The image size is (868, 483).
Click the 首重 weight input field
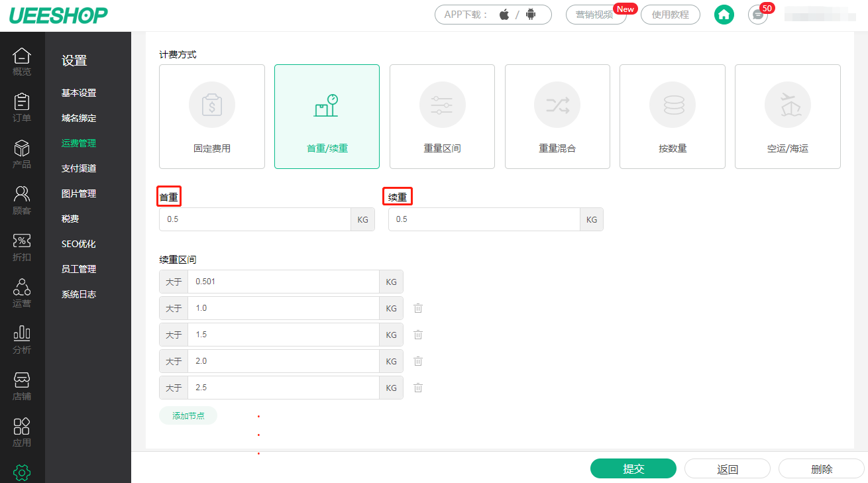(255, 219)
